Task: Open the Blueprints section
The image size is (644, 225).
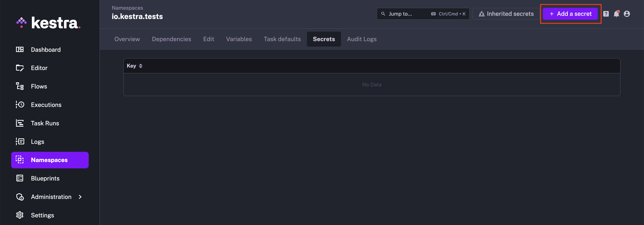Action: (45, 178)
